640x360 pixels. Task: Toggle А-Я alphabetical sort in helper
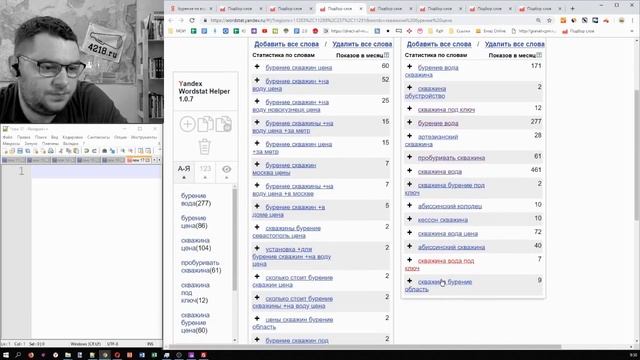[x=184, y=172]
